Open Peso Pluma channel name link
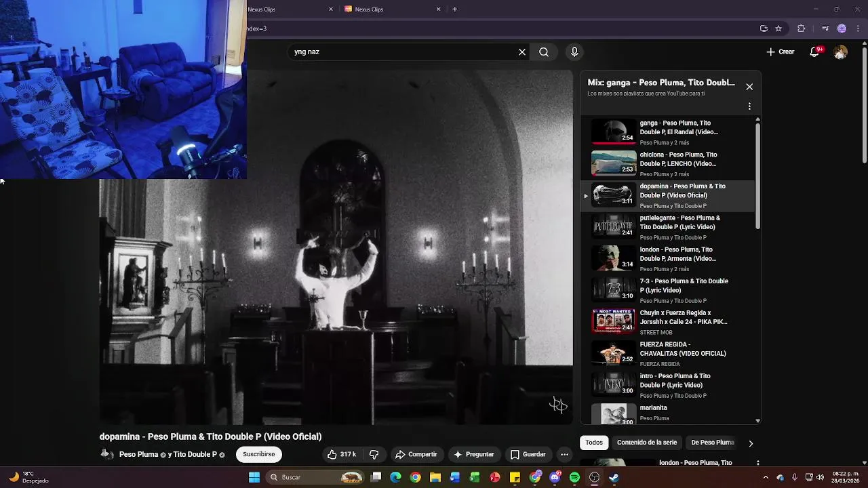 click(x=138, y=454)
